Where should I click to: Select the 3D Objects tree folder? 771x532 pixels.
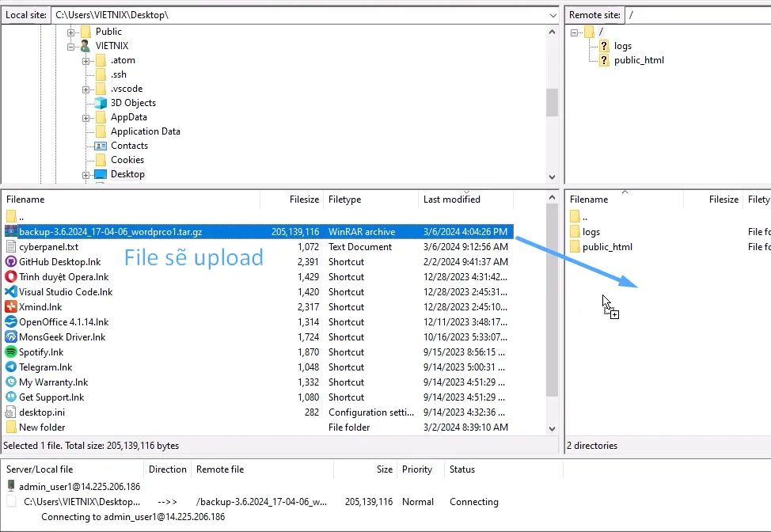[132, 103]
